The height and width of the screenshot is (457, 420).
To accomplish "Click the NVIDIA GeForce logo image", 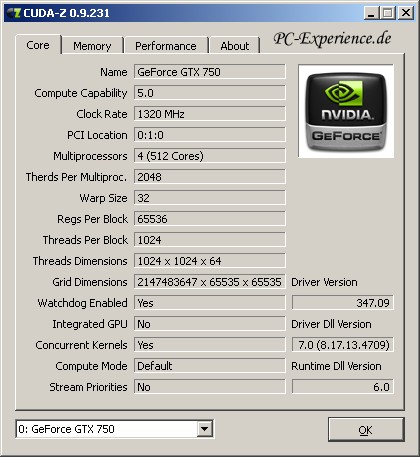I will click(x=346, y=111).
